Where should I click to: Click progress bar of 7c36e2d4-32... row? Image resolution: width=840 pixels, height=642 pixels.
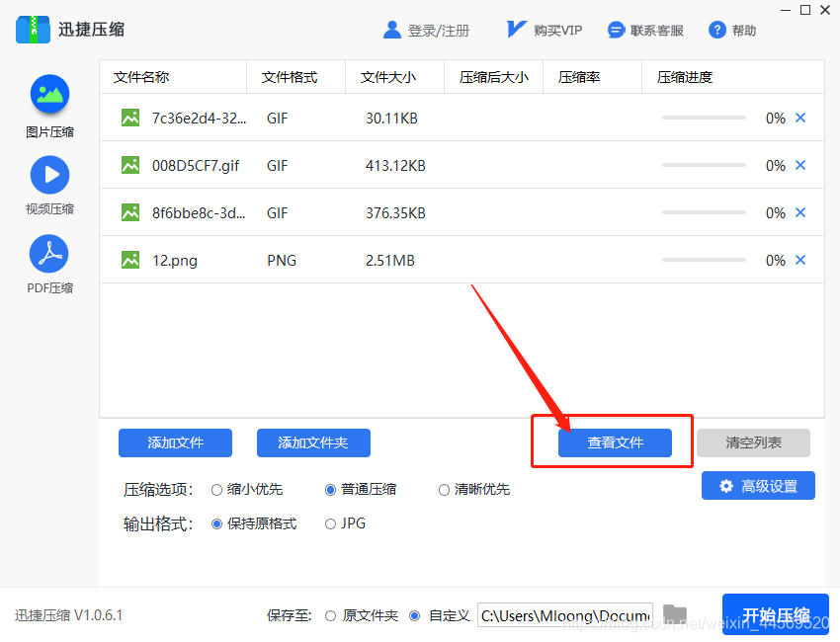pyautogui.click(x=704, y=118)
